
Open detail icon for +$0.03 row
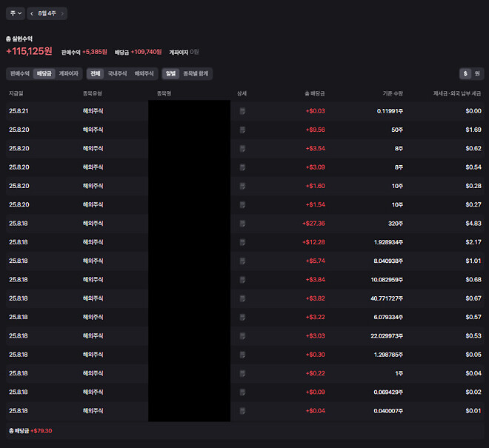(x=242, y=111)
